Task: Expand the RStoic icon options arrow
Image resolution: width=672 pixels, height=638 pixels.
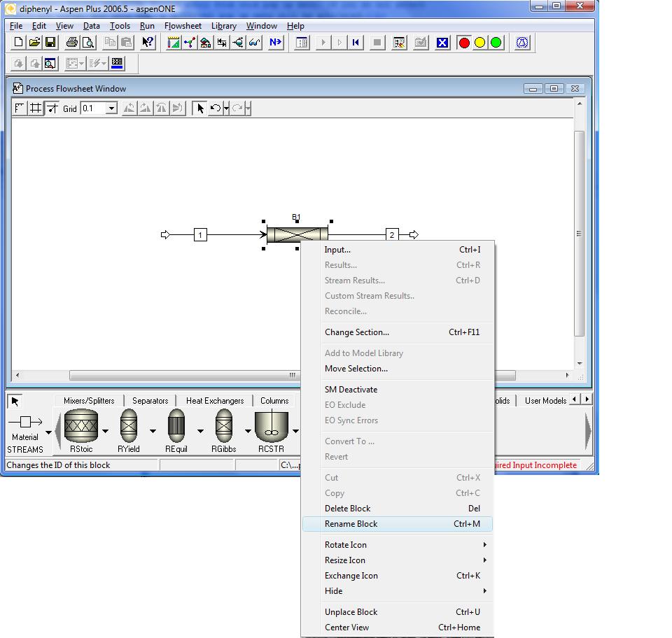Action: (x=105, y=431)
